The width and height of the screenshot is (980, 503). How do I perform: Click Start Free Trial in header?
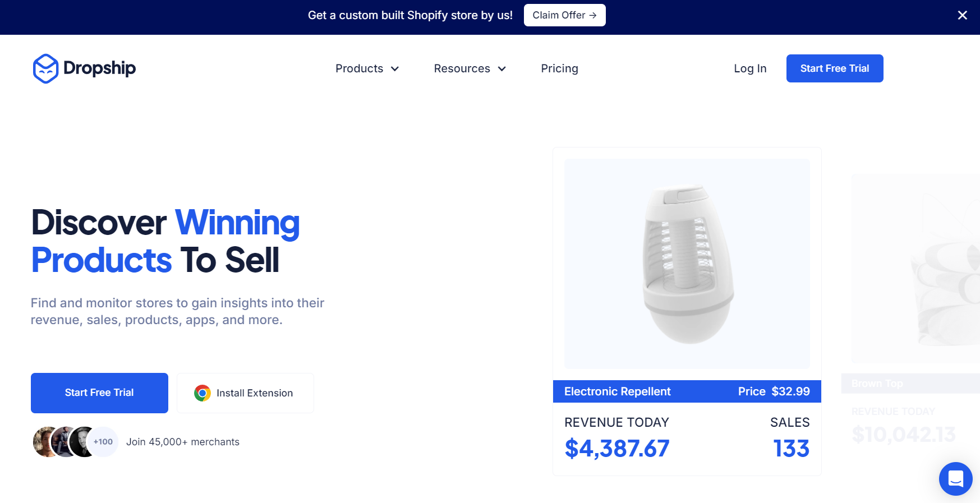pyautogui.click(x=835, y=68)
